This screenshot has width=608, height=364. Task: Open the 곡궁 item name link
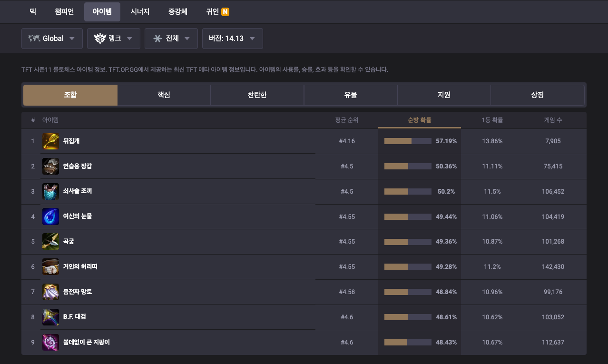(x=69, y=242)
